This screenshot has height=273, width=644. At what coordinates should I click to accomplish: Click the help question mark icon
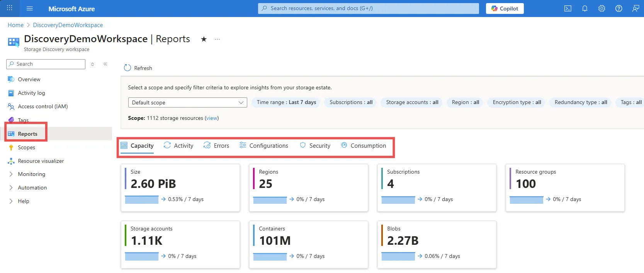tap(619, 9)
